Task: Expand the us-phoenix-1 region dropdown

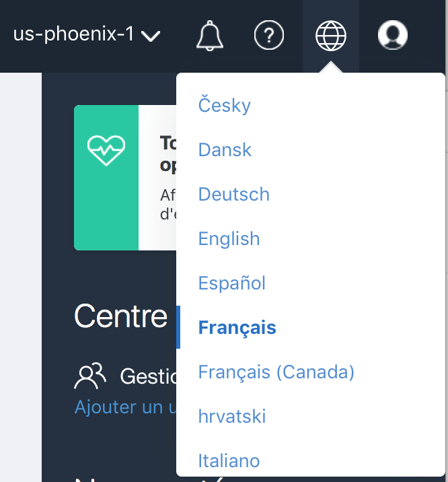Action: point(74,35)
